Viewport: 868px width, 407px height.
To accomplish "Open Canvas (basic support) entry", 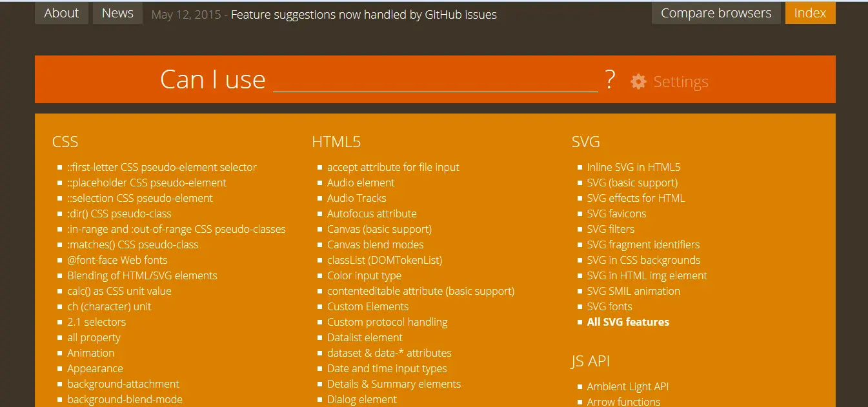I will 379,229.
